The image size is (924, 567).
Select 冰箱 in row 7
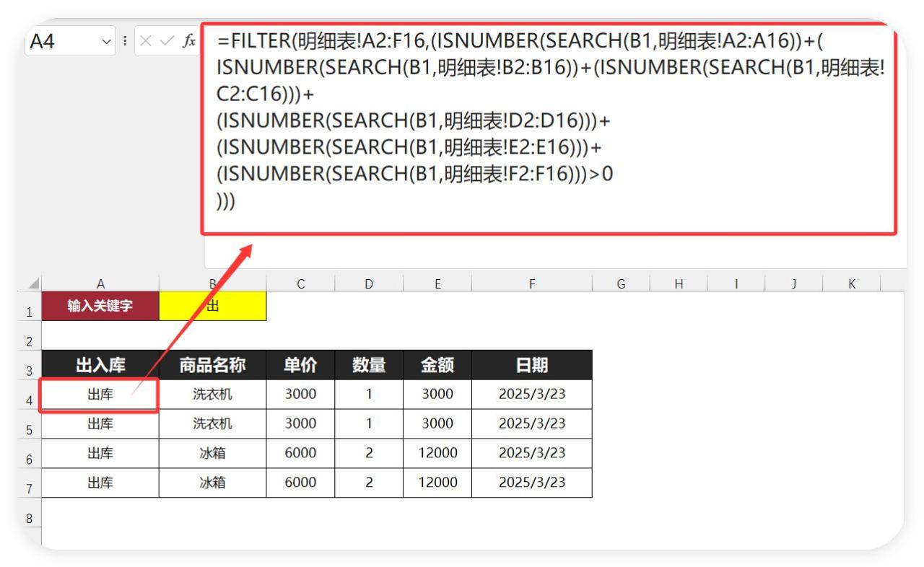click(213, 483)
